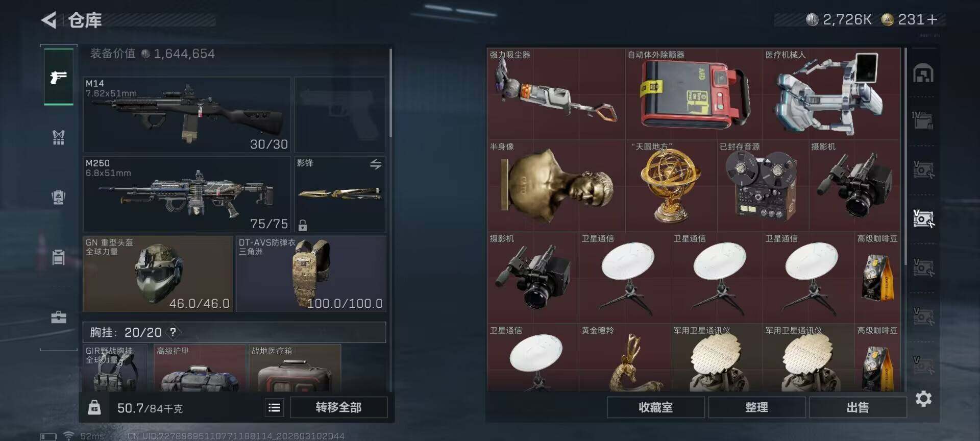
Task: Open the main stash house icon
Action: click(923, 73)
